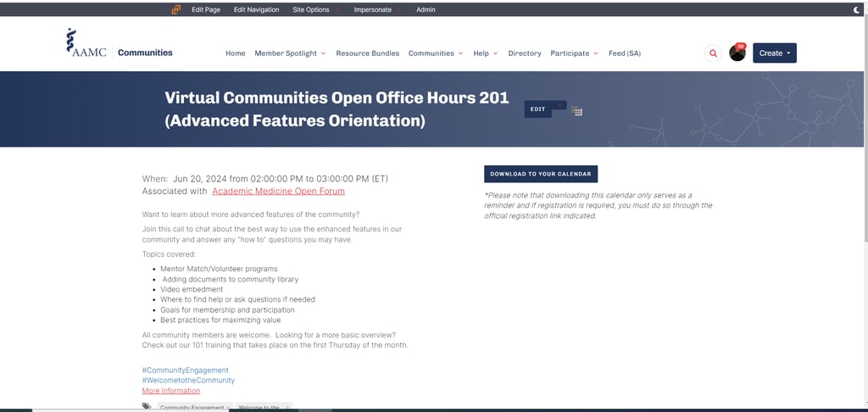Open the Directory nav item

(x=525, y=53)
